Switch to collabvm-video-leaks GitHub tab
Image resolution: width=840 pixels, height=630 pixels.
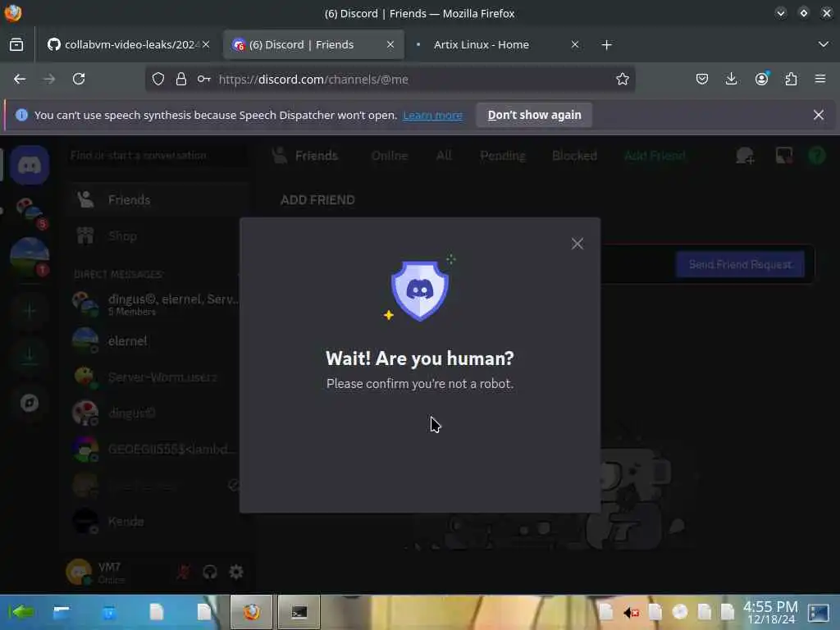click(129, 44)
